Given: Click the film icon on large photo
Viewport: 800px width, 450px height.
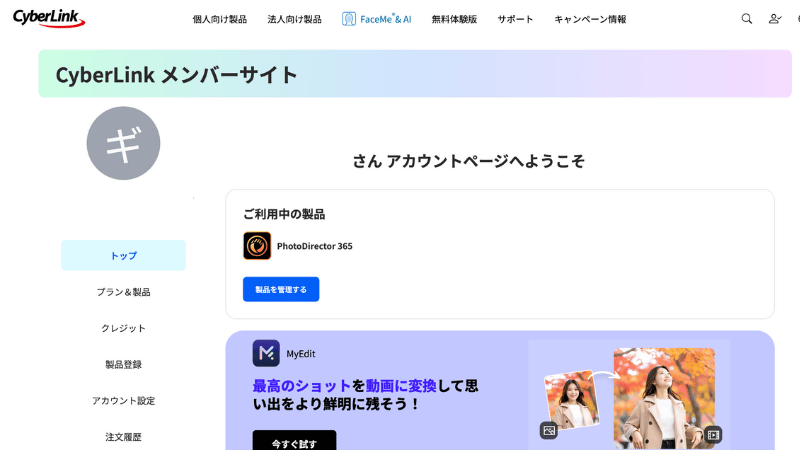Looking at the screenshot, I should point(713,435).
